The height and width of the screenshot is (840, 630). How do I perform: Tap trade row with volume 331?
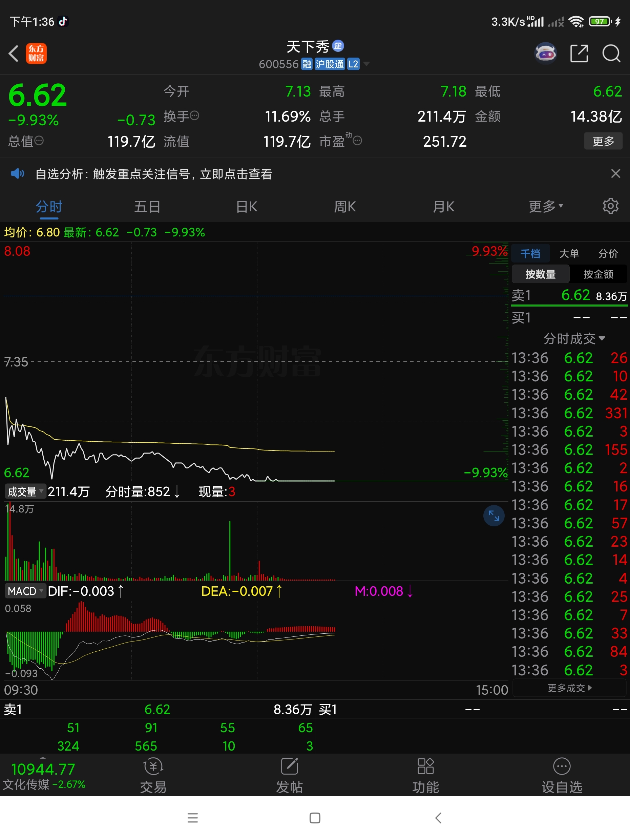click(x=569, y=413)
